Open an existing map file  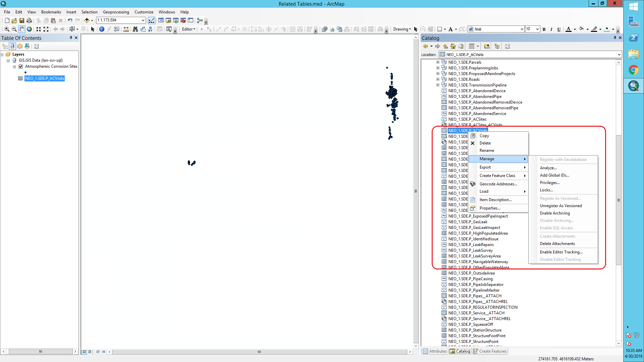pos(14,20)
